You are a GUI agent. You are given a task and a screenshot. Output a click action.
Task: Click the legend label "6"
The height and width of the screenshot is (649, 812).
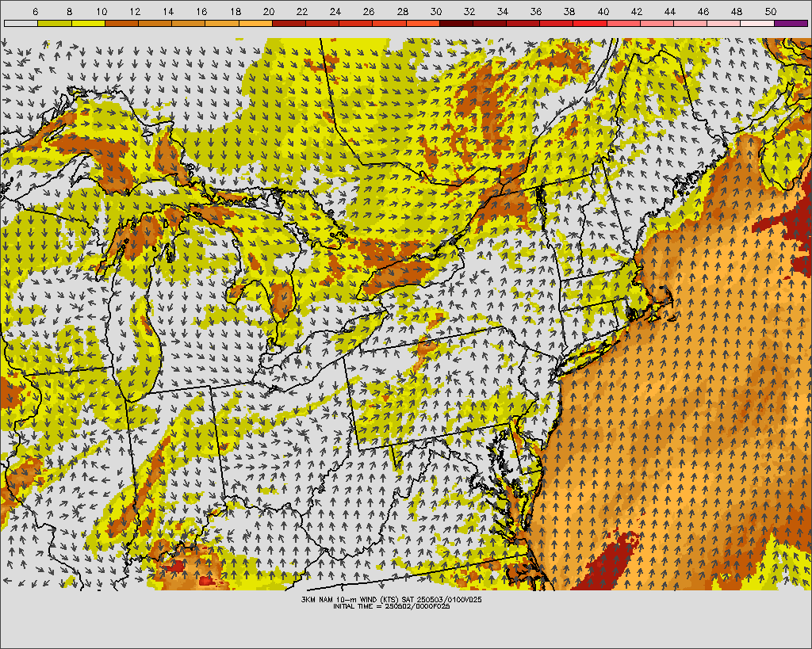[35, 11]
